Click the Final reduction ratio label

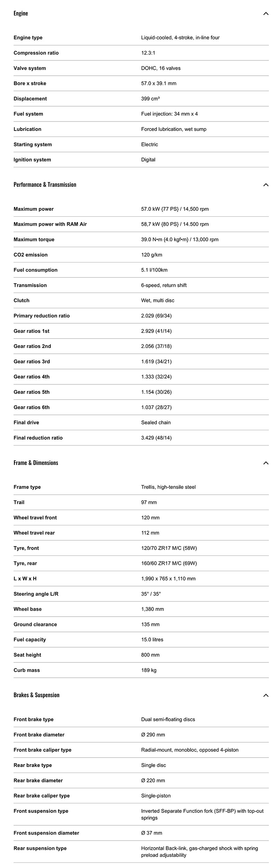38,438
